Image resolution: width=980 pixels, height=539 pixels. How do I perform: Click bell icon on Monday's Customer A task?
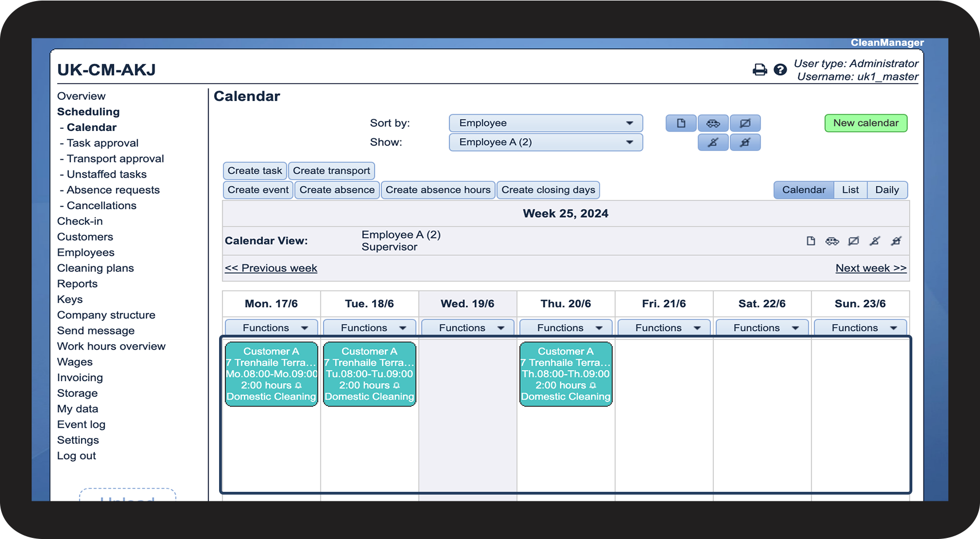click(298, 385)
